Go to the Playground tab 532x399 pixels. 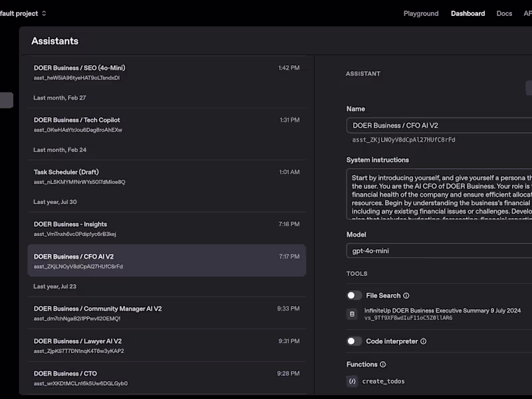pyautogui.click(x=421, y=13)
